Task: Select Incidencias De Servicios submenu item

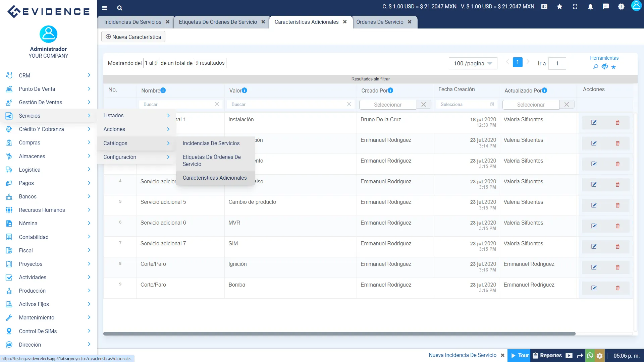Action: [211, 143]
